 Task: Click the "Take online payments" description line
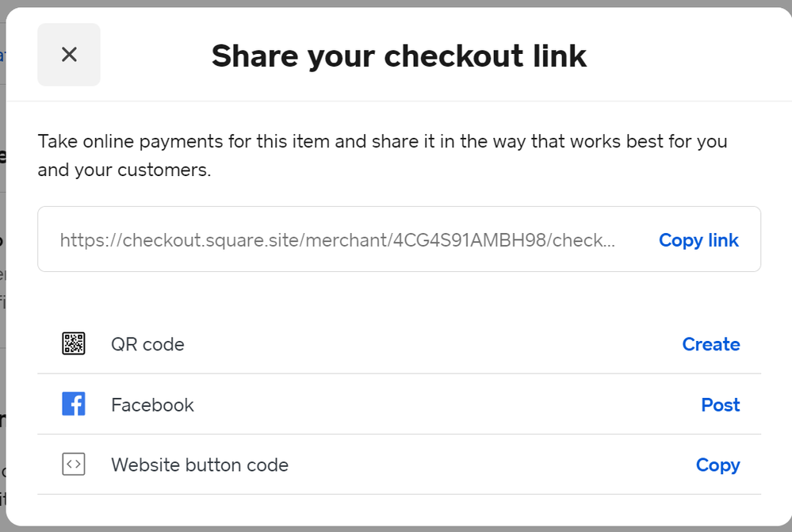(382, 142)
